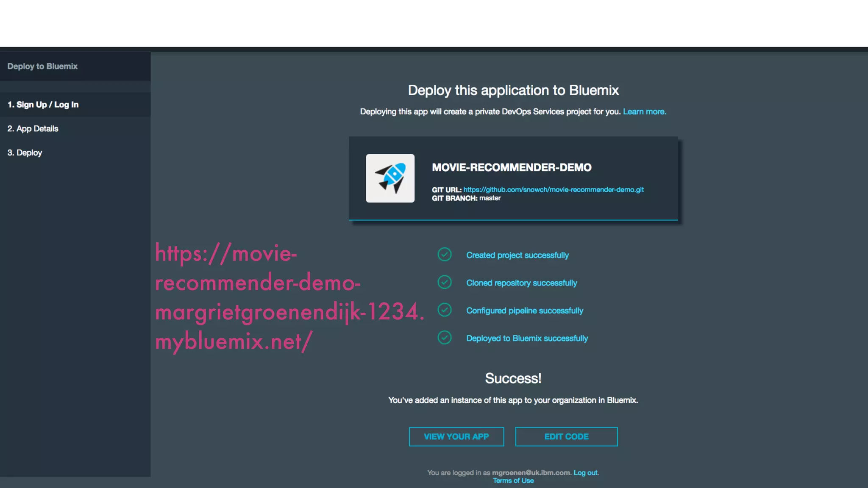Click the Deploy this application to Bluemix heading
The height and width of the screenshot is (488, 868).
(x=513, y=90)
